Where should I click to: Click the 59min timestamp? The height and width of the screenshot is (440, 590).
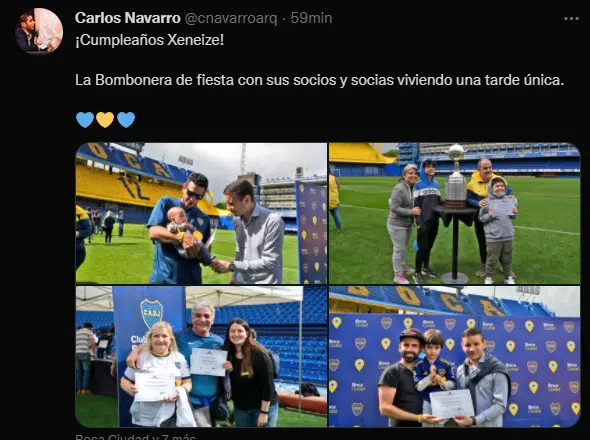(311, 18)
